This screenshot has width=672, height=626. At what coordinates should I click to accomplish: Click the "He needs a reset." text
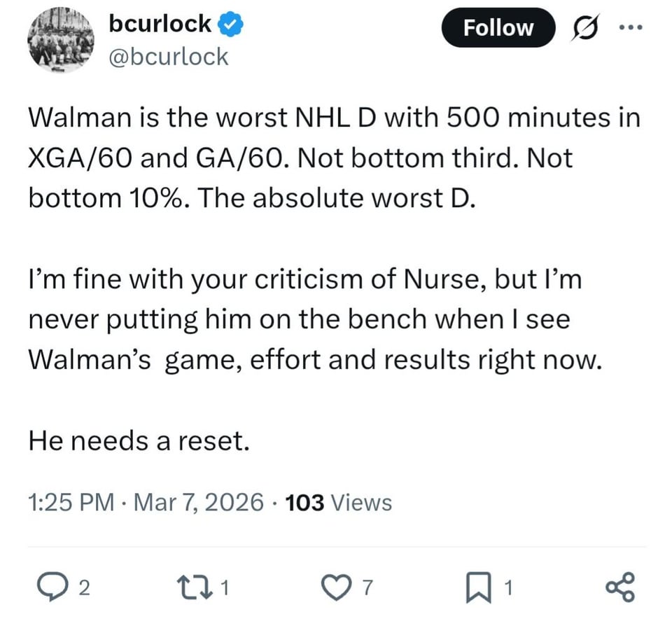pos(139,440)
